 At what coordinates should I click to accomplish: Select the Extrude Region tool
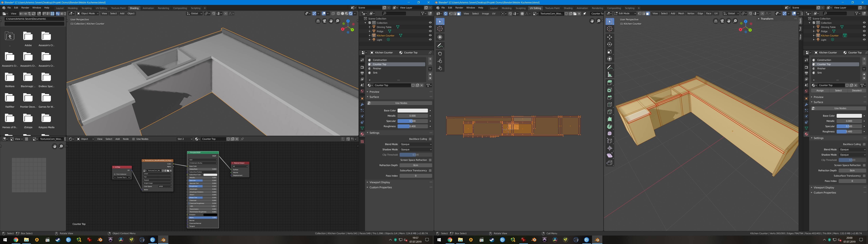610,83
